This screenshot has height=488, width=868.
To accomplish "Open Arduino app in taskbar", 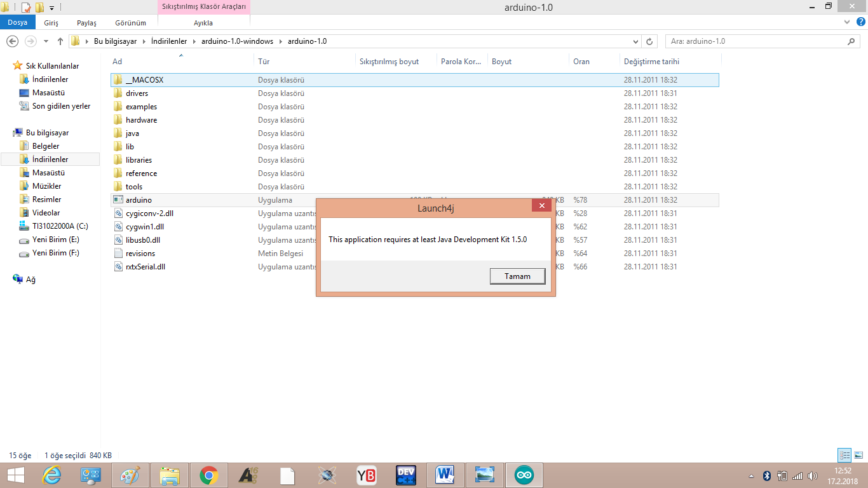I will (x=524, y=475).
